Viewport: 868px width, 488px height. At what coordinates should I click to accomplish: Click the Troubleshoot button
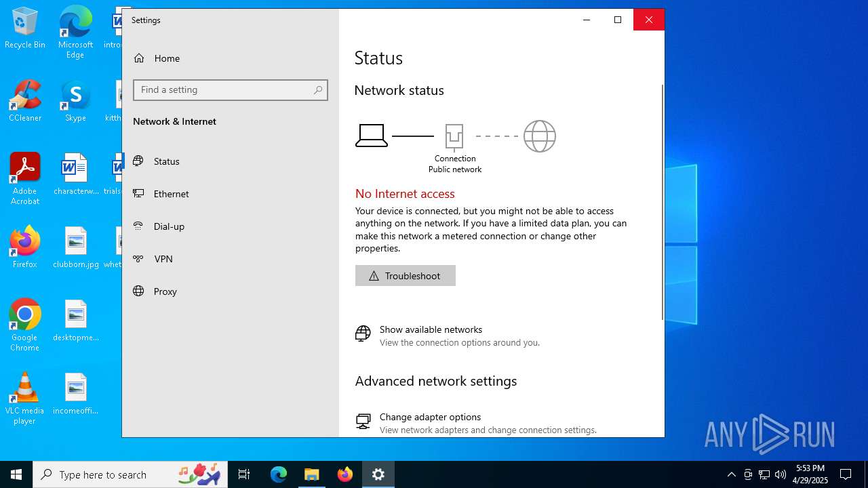(406, 276)
